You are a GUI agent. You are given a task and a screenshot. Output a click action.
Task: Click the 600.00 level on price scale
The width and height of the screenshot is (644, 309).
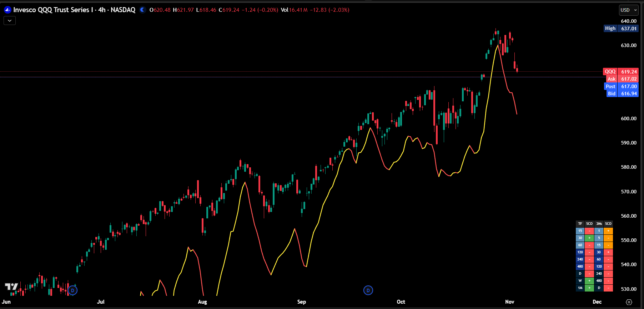click(x=629, y=118)
